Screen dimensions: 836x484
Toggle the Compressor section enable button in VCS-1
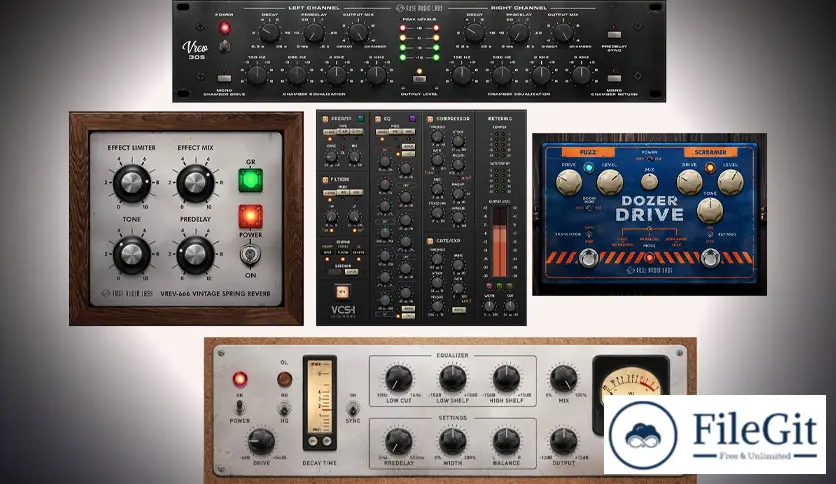pyautogui.click(x=430, y=119)
